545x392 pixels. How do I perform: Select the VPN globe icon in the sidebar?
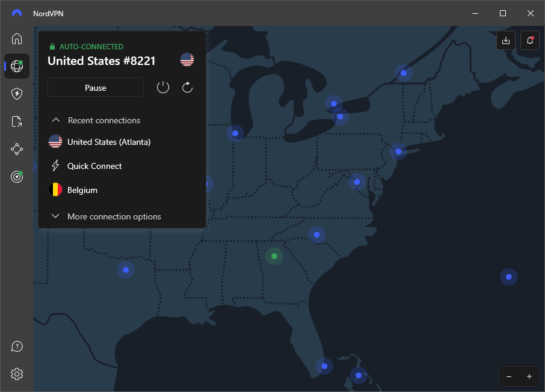click(17, 66)
